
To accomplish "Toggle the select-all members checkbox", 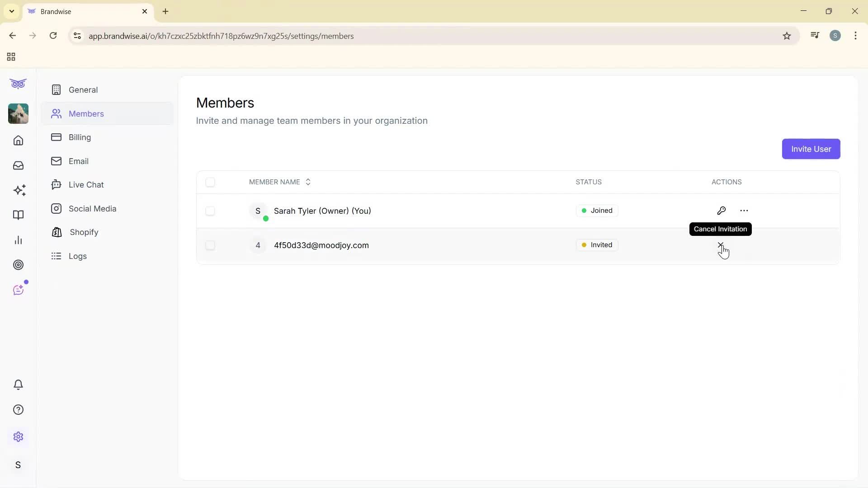I will [x=210, y=182].
